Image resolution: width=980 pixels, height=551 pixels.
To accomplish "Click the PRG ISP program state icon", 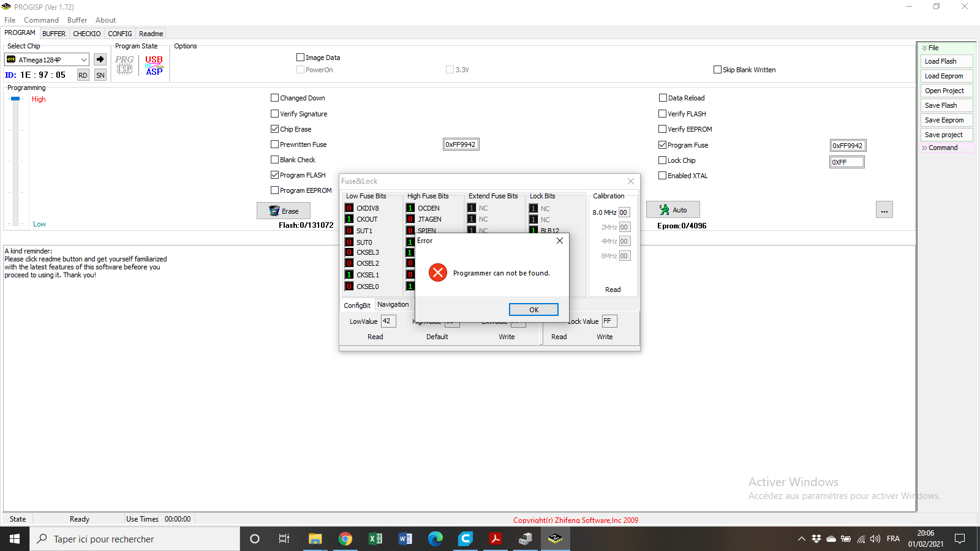I will (124, 65).
